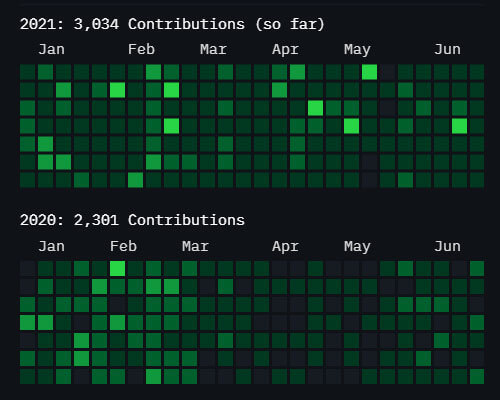The image size is (500, 400).
Task: Click the only bright green cell in 2020 grid
Action: coord(118,269)
